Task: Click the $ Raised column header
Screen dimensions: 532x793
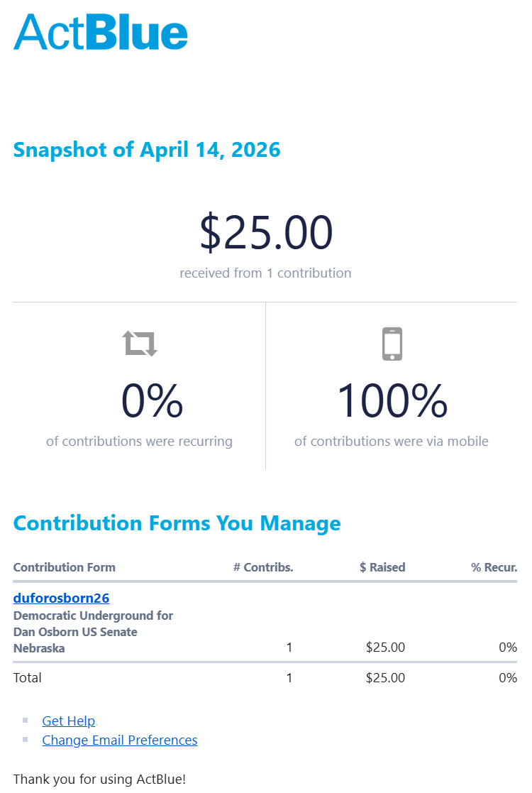Action: 382,567
